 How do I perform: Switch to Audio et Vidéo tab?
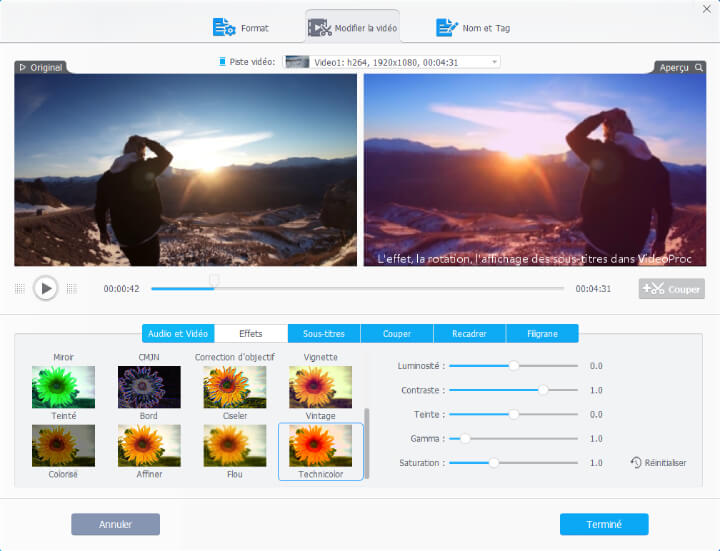tap(178, 333)
